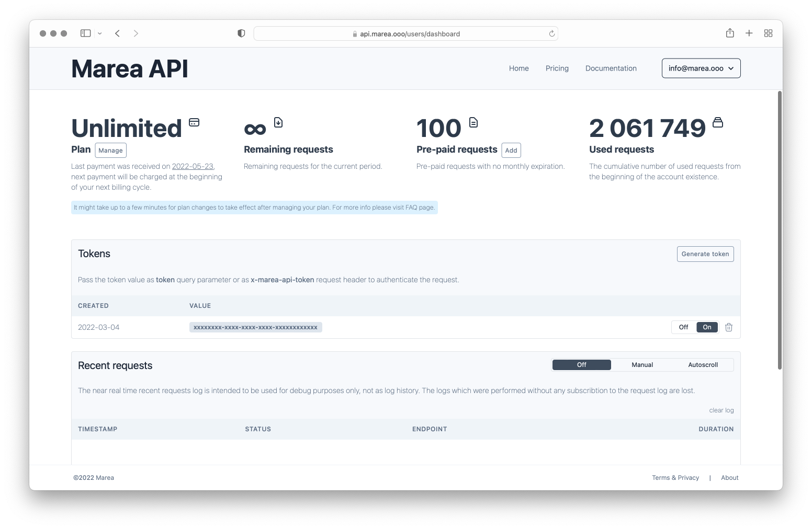
Task: Open the 2022-05-23 payment date link
Action: 193,166
